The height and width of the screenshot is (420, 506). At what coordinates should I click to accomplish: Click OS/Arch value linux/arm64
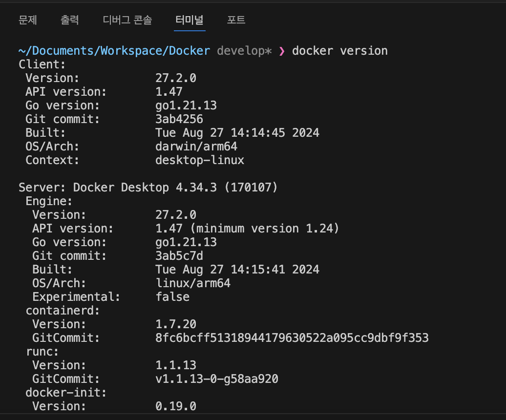pos(193,283)
